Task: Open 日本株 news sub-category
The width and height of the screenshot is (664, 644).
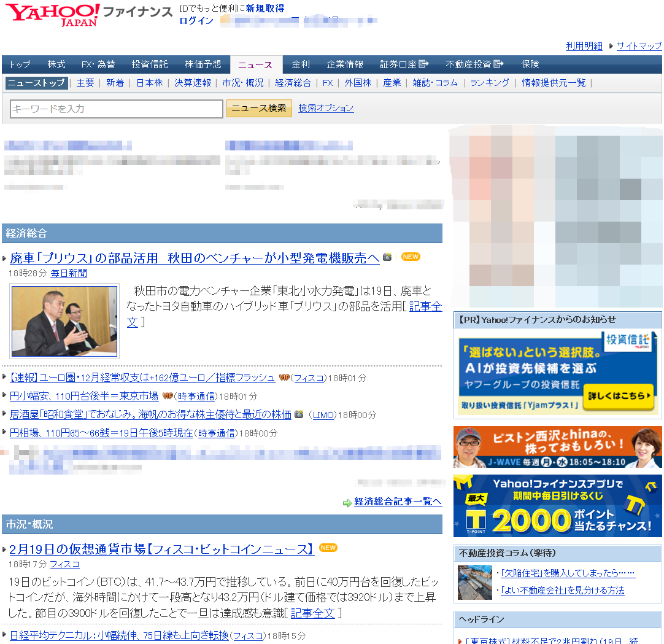Action: 150,83
